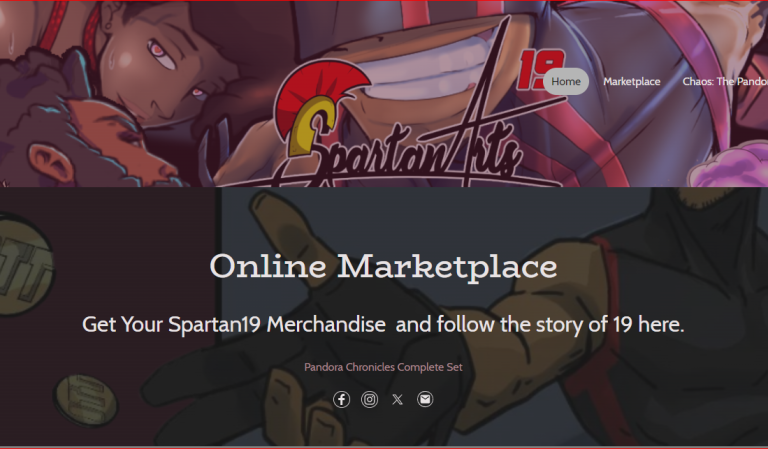Open the X (Twitter) social icon
The image size is (768, 449).
397,400
